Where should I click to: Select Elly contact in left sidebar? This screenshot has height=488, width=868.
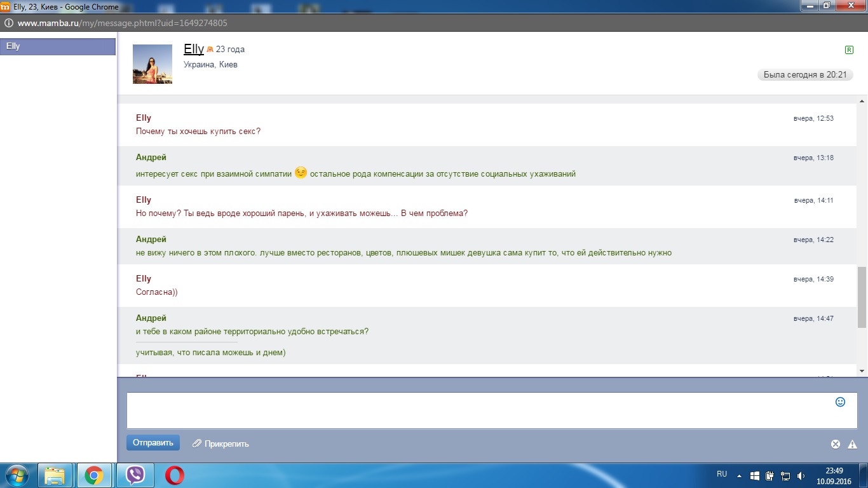tap(58, 46)
